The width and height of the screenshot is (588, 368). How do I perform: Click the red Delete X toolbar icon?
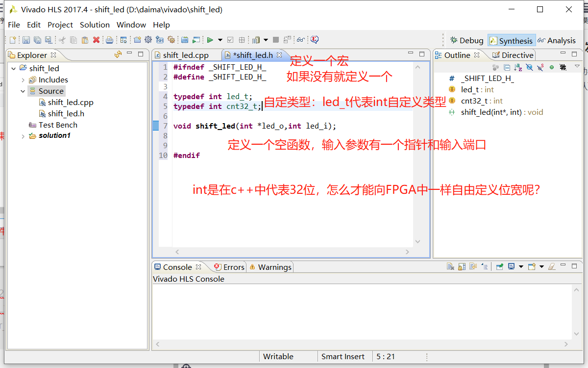coord(96,40)
